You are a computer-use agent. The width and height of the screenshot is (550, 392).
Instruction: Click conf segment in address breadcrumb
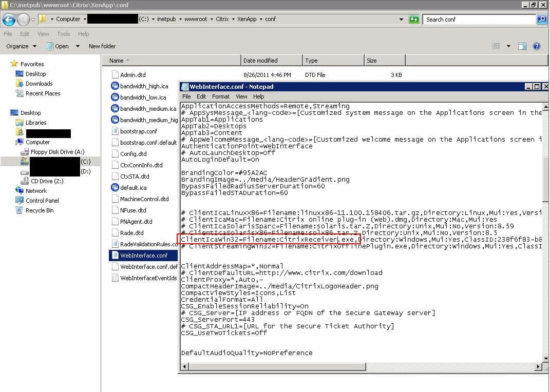(270, 19)
